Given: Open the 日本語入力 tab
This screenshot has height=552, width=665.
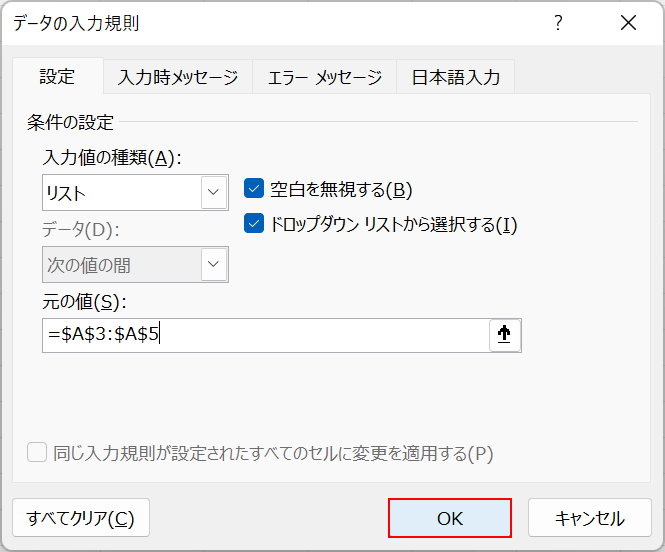Looking at the screenshot, I should pos(456,77).
